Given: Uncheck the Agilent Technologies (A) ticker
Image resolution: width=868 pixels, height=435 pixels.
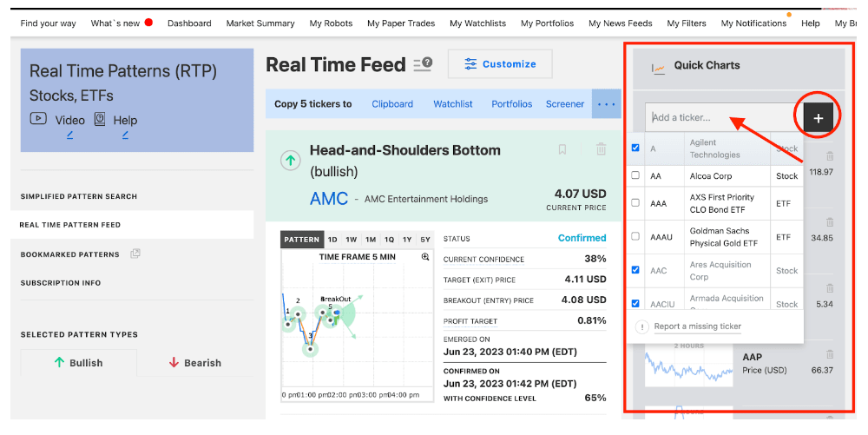Looking at the screenshot, I should pyautogui.click(x=635, y=148).
